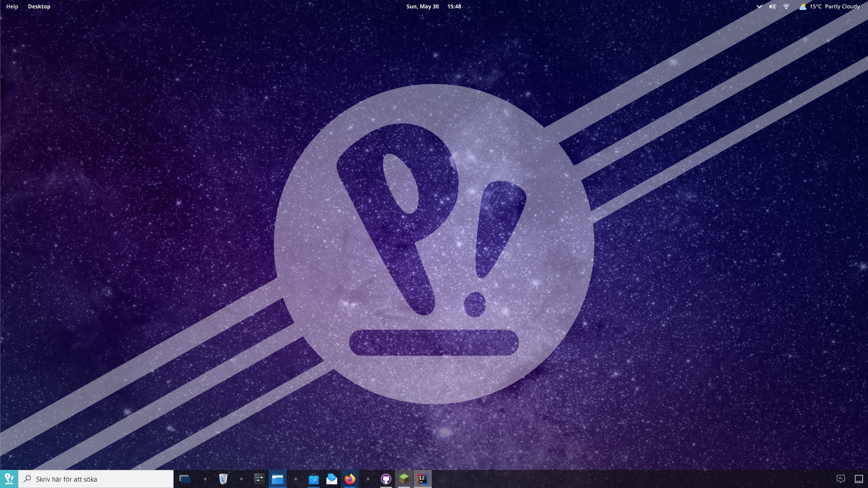Open the file manager in taskbar
Screen dimensions: 868x488
[278, 479]
